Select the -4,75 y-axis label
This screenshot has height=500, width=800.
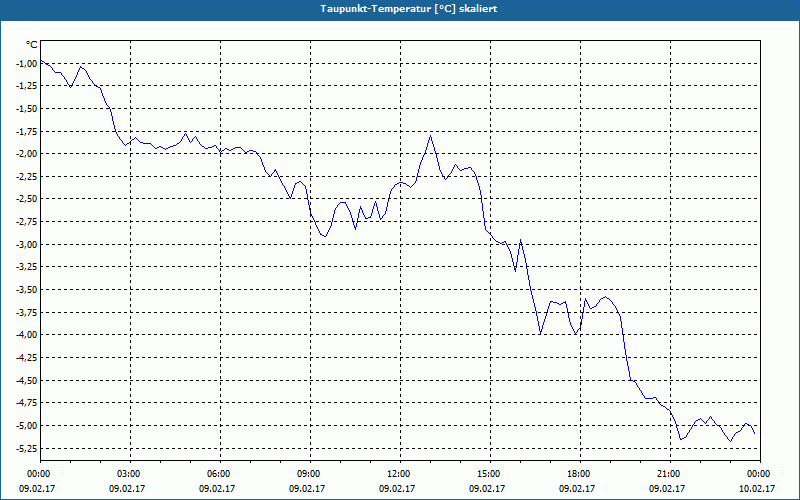click(27, 403)
